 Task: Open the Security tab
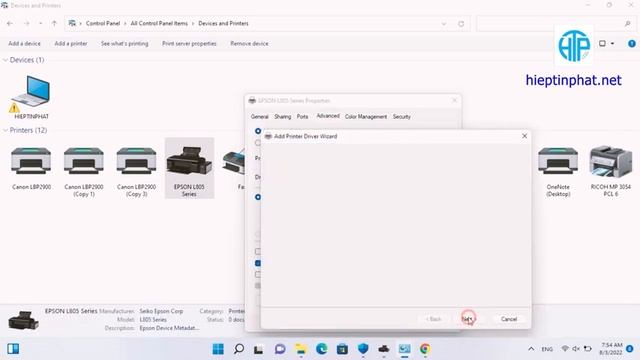(x=402, y=117)
